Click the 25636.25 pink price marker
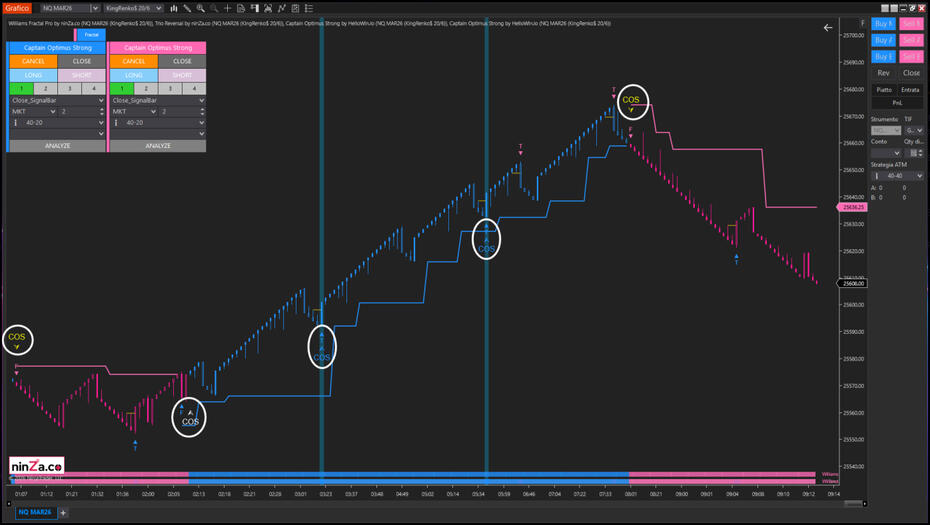The height and width of the screenshot is (525, 930). pos(853,207)
